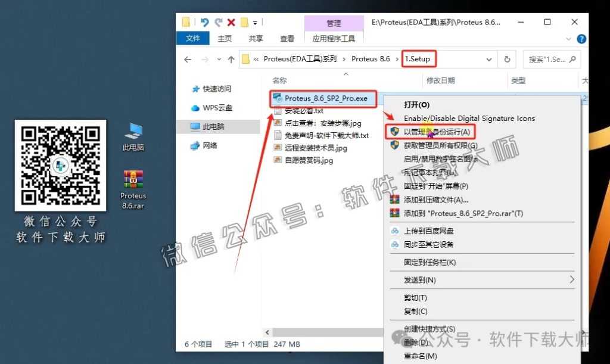
Task: Refresh the folder view with the refresh icon
Action: tap(506, 59)
